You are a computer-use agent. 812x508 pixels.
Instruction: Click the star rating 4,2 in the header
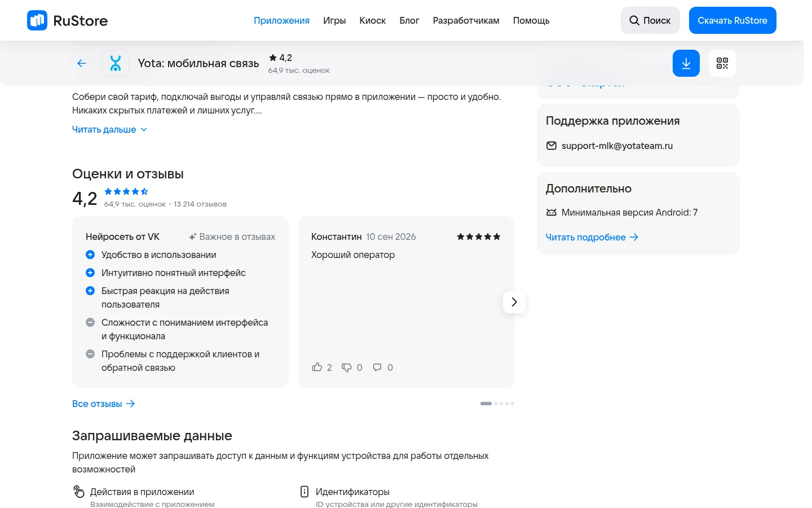point(280,58)
